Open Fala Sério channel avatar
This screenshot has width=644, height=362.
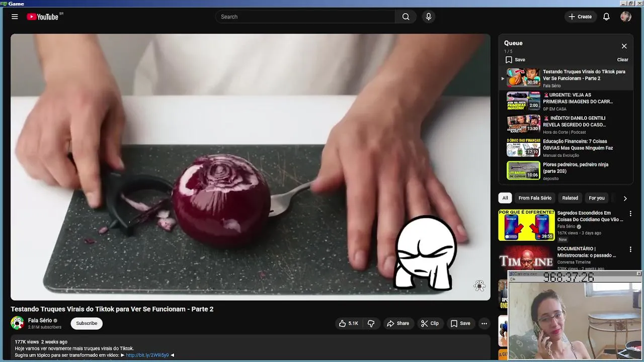coord(18,323)
